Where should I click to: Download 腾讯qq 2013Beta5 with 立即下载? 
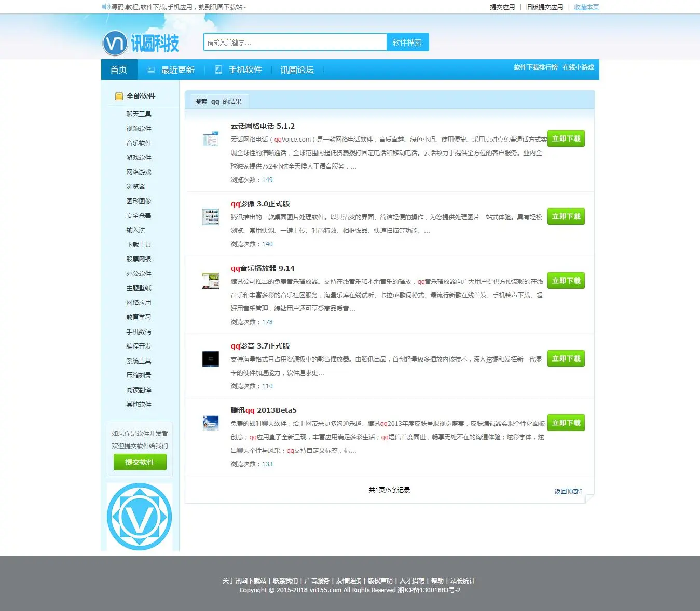(x=566, y=423)
